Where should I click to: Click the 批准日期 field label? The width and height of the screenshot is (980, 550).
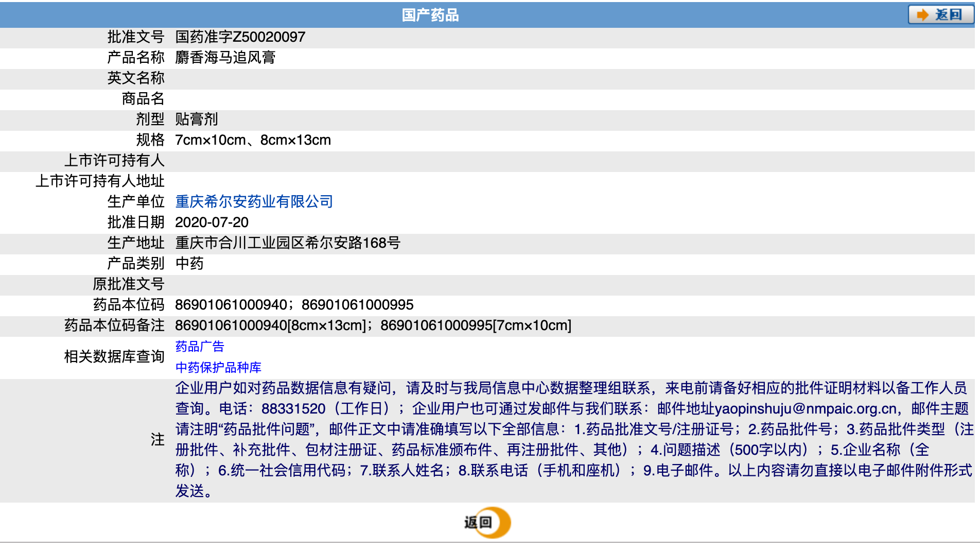[136, 222]
